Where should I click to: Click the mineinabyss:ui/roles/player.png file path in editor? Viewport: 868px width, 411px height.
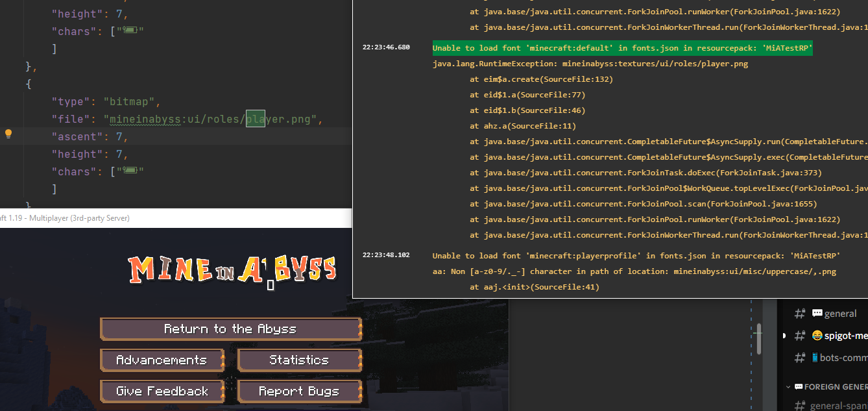(212, 119)
